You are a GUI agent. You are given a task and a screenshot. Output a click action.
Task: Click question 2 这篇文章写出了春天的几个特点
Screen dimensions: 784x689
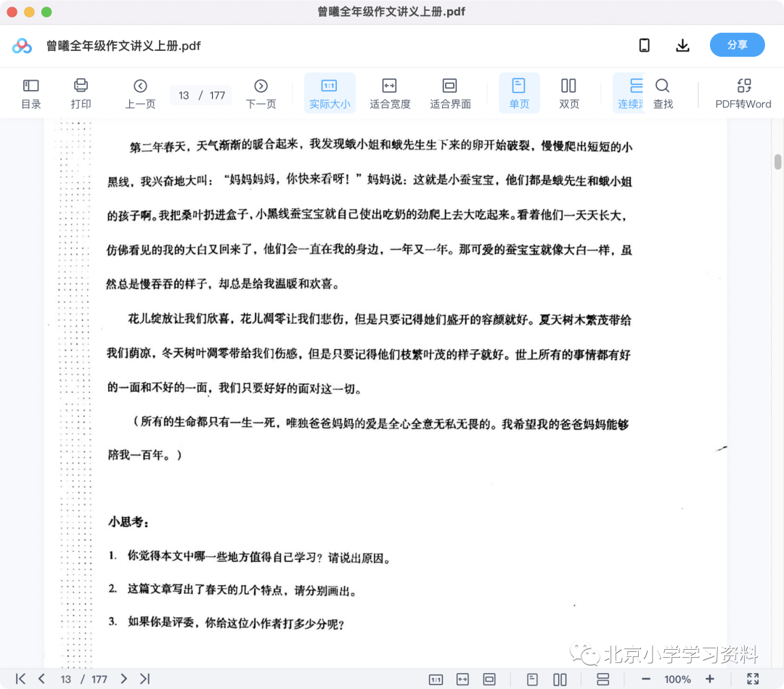pyautogui.click(x=233, y=590)
